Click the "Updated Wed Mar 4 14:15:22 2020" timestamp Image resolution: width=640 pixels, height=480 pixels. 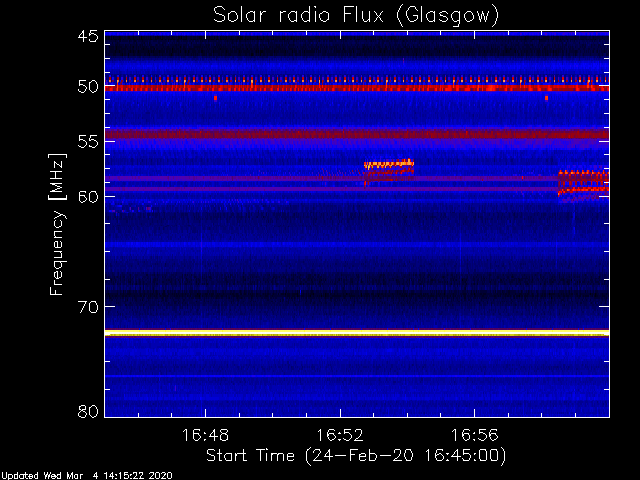tap(87, 476)
